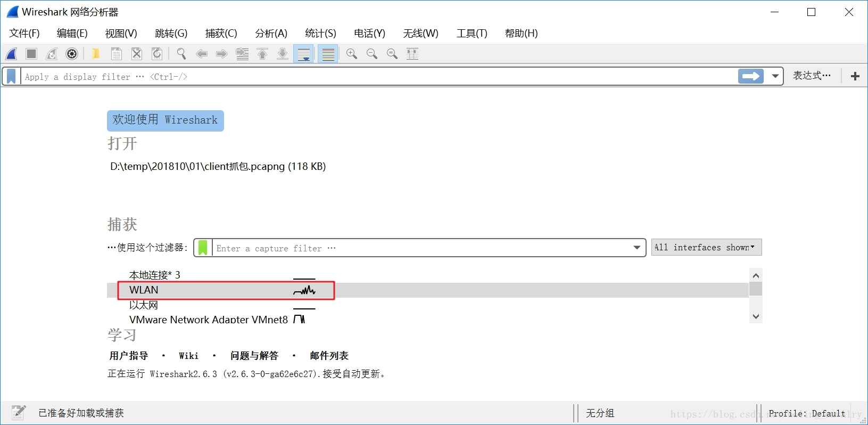Go to next packet right arrow in toolbar
Viewport: 868px width, 425px height.
[x=222, y=54]
